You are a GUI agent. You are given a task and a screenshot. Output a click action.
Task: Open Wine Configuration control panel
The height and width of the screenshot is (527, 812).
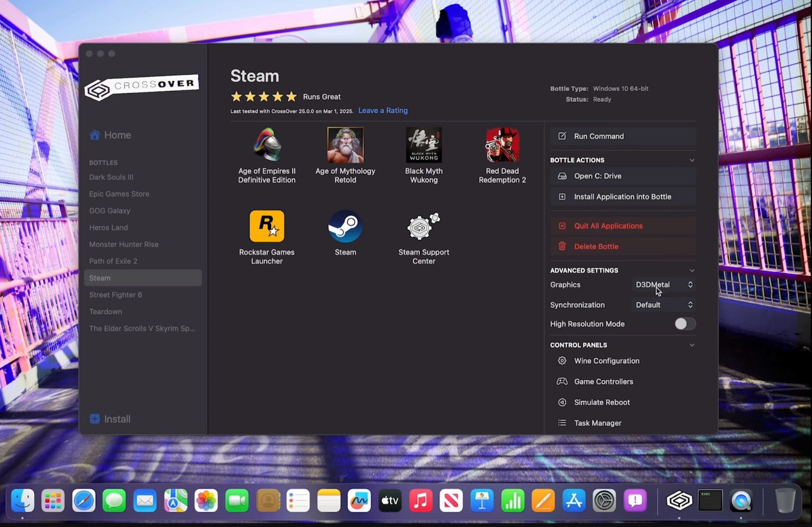(623, 361)
